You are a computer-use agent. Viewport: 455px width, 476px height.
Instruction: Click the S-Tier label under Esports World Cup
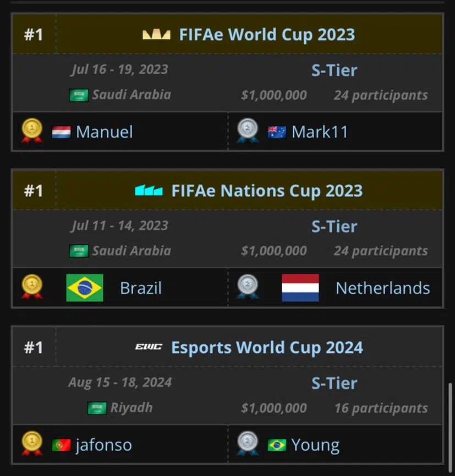(334, 384)
